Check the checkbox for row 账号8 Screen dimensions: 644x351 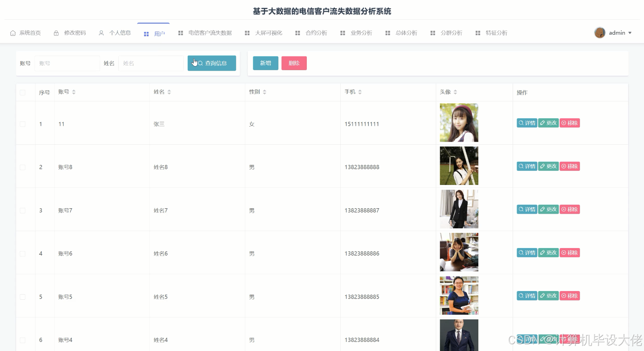point(22,167)
